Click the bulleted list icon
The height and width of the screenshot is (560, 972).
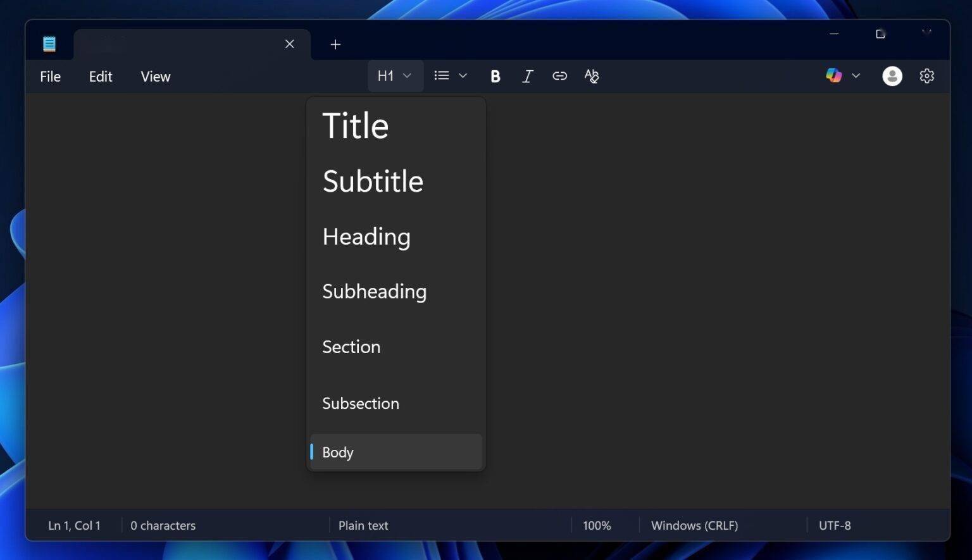click(x=442, y=76)
